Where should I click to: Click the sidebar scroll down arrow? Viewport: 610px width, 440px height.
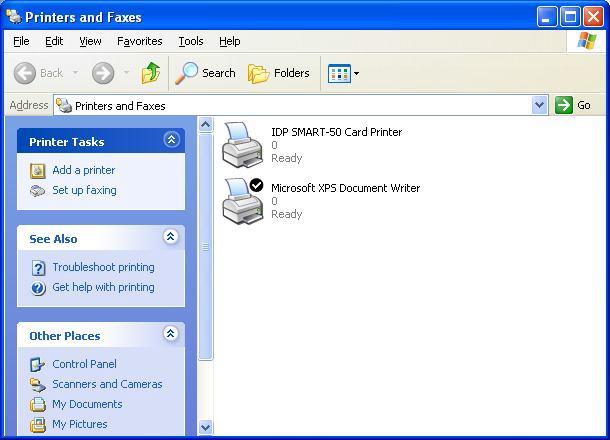click(205, 428)
